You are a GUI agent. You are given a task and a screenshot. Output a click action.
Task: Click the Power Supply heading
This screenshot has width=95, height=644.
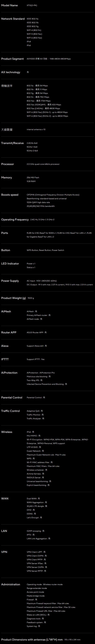[x=10, y=281]
